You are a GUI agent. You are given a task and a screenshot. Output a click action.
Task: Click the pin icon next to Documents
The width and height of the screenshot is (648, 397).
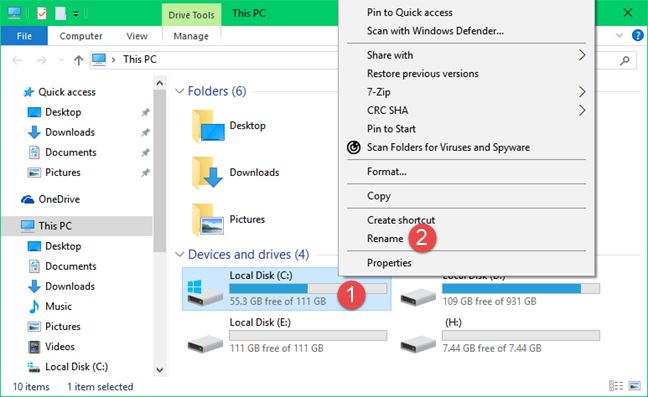(x=145, y=153)
